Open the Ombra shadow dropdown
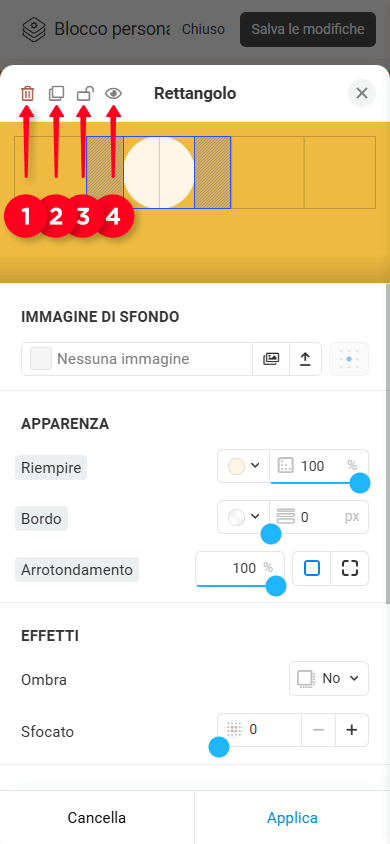This screenshot has width=390, height=844. point(329,678)
